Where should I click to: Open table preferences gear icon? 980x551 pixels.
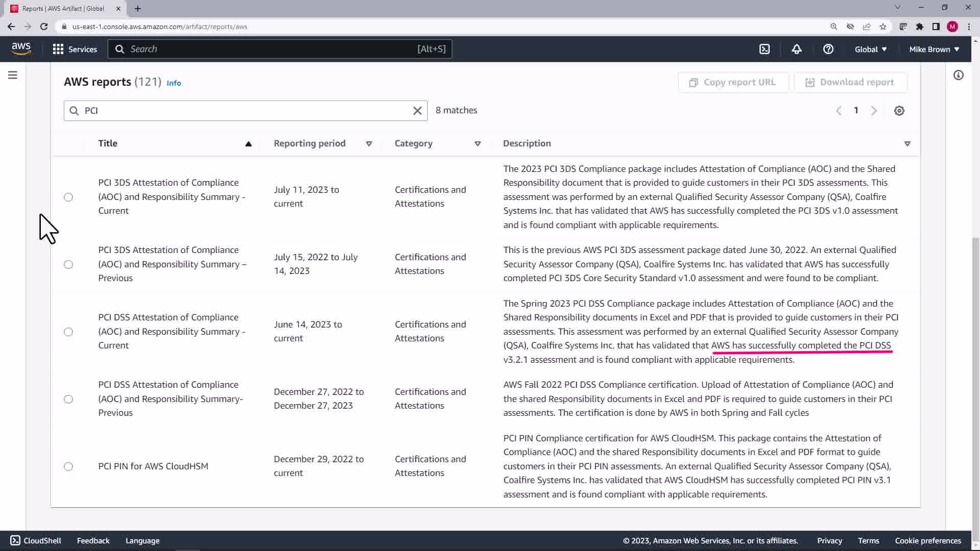click(899, 111)
